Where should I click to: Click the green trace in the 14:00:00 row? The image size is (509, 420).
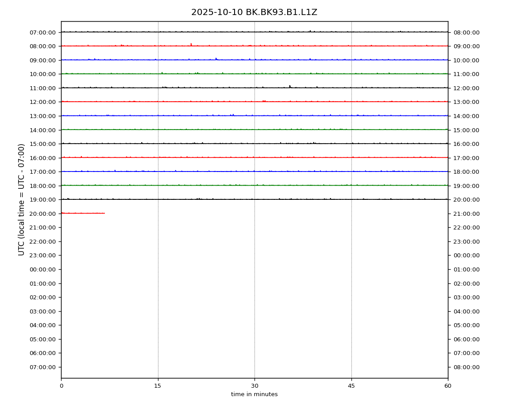[254, 130]
